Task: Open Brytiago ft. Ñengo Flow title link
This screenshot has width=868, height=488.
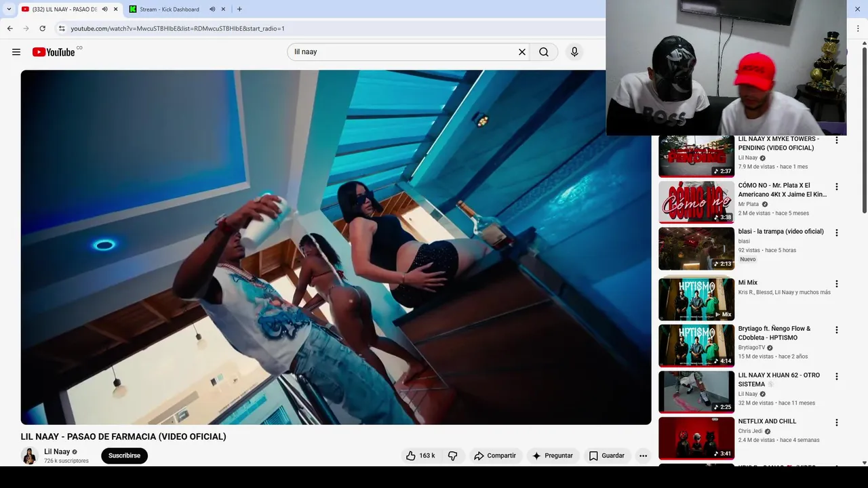Action: pyautogui.click(x=774, y=333)
